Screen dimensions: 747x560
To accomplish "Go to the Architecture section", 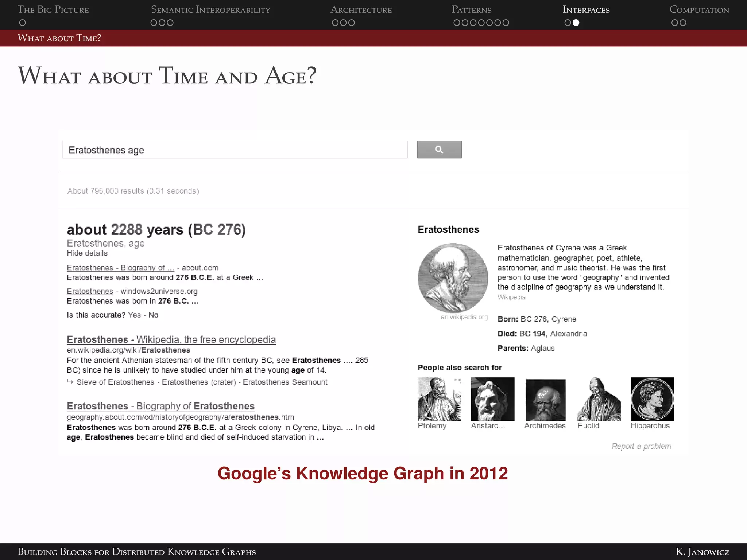I will click(361, 10).
